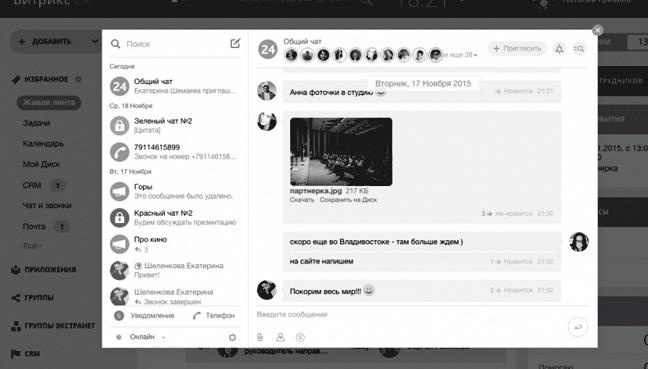Open messenger settings gear icon
Image resolution: width=648 pixels, height=369 pixels.
pos(232,337)
